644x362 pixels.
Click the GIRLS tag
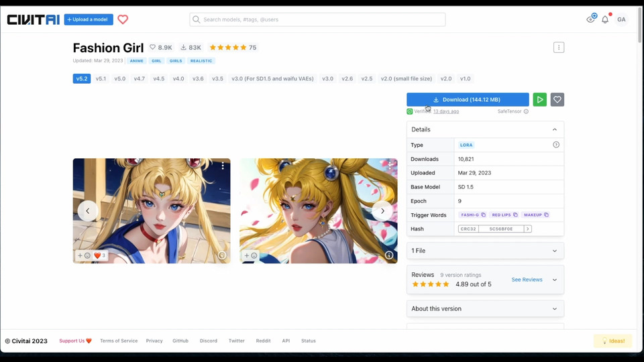(176, 61)
